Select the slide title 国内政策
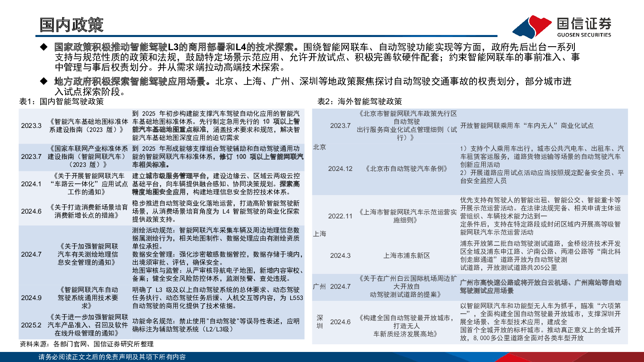The width and height of the screenshot is (644, 362). pos(72,25)
